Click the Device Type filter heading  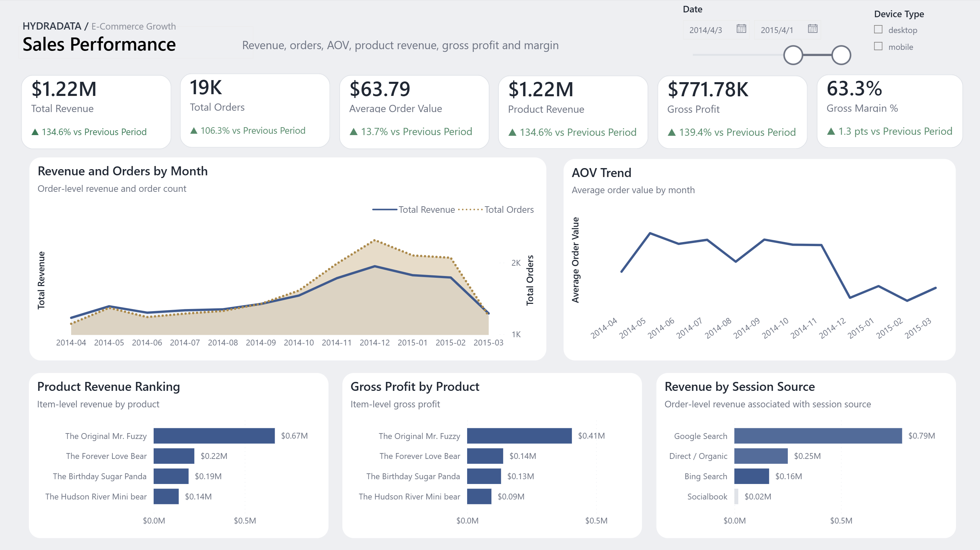[899, 14]
